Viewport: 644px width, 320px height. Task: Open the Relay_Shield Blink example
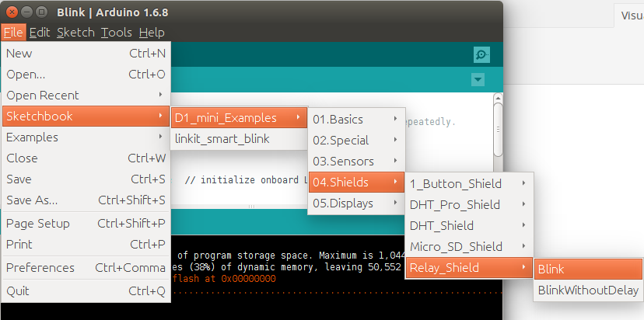pyautogui.click(x=588, y=270)
